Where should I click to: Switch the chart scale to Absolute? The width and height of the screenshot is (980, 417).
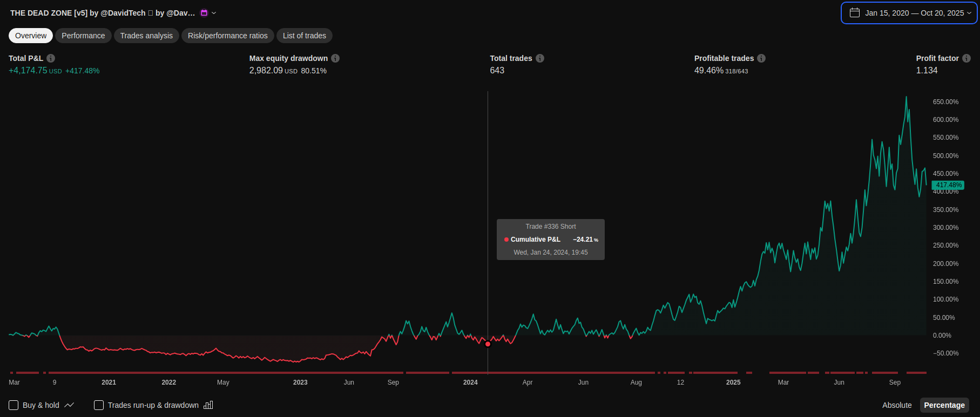tap(897, 405)
